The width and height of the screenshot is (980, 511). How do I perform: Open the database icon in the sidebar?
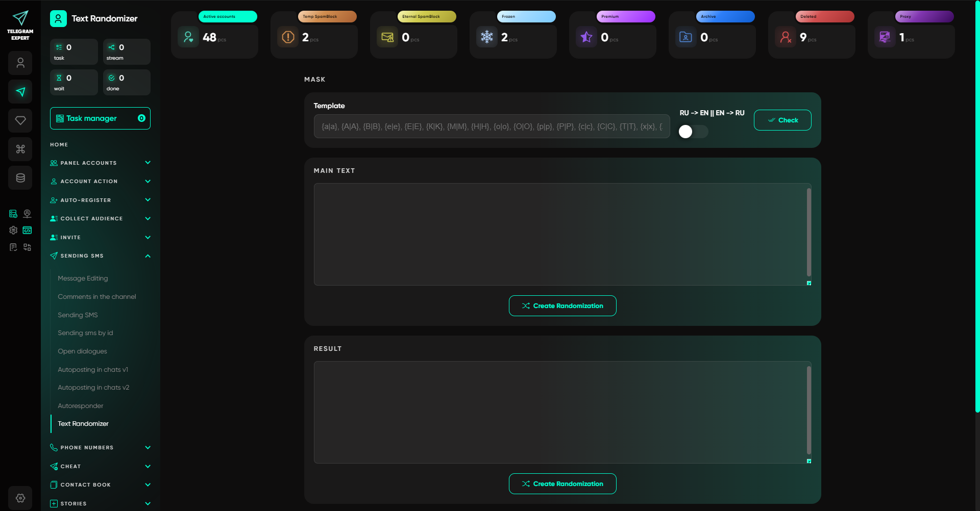click(x=20, y=177)
